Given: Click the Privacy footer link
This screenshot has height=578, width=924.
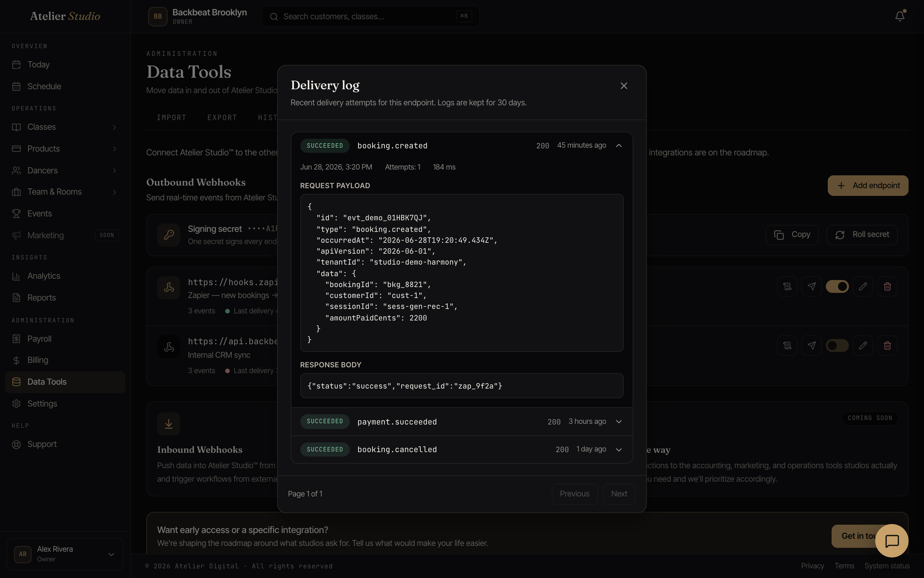Looking at the screenshot, I should 812,566.
